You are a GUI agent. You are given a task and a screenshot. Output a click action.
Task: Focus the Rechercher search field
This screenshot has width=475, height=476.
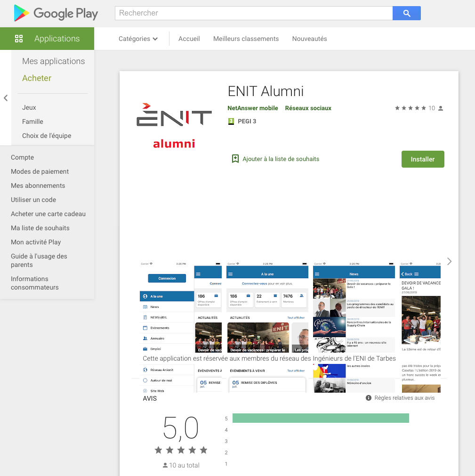coord(254,13)
